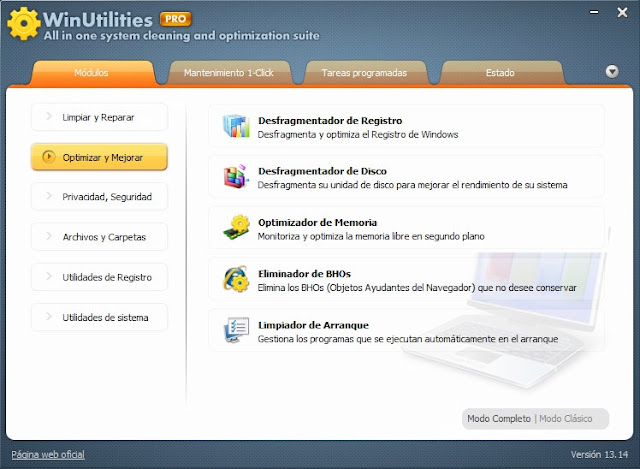Click the Versión 13.14 label
Viewport: 640px width, 469px height.
coord(599,455)
